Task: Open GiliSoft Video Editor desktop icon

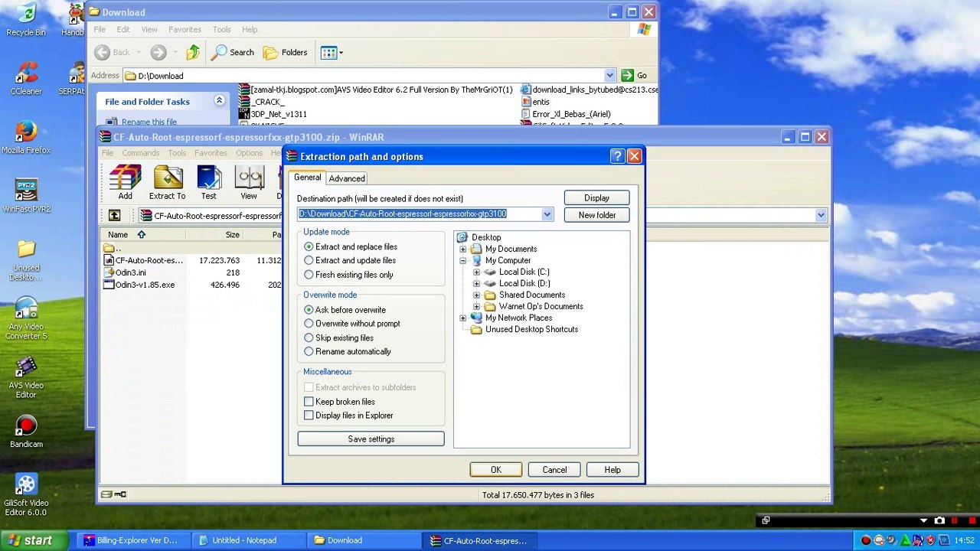Action: click(x=26, y=495)
